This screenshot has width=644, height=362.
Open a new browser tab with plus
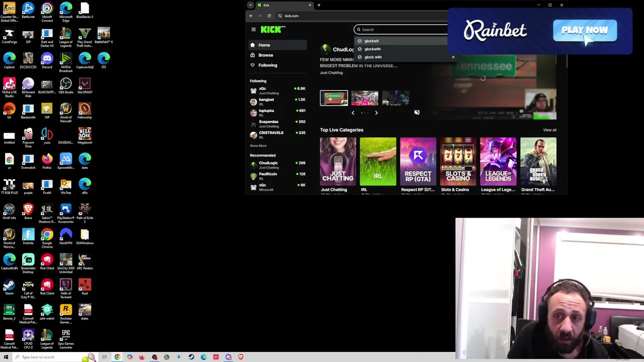[x=318, y=5]
